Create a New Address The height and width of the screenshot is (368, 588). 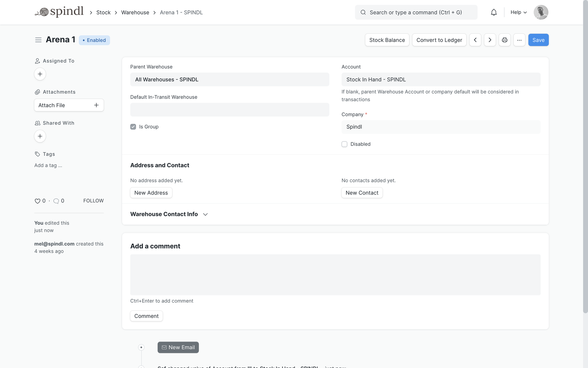(151, 193)
